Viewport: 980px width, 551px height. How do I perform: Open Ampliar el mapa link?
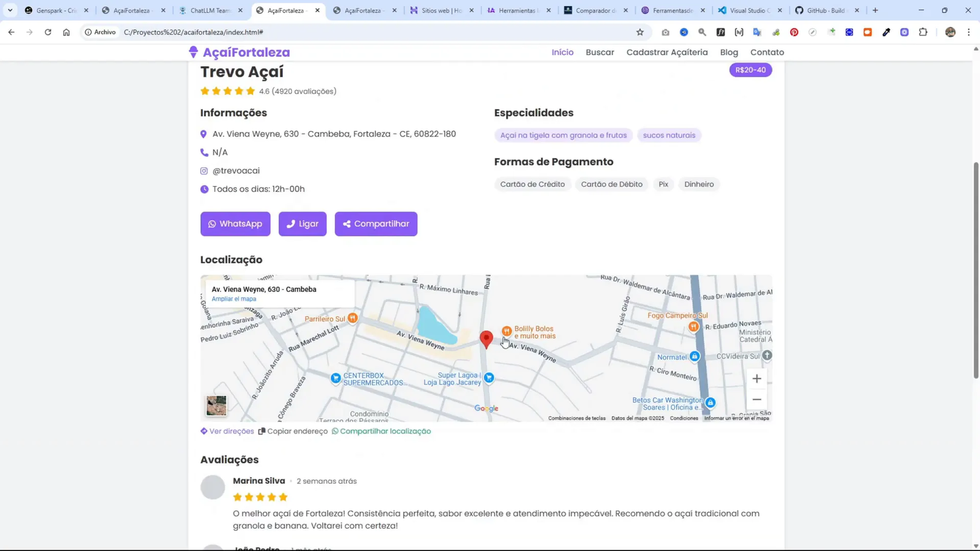(234, 299)
